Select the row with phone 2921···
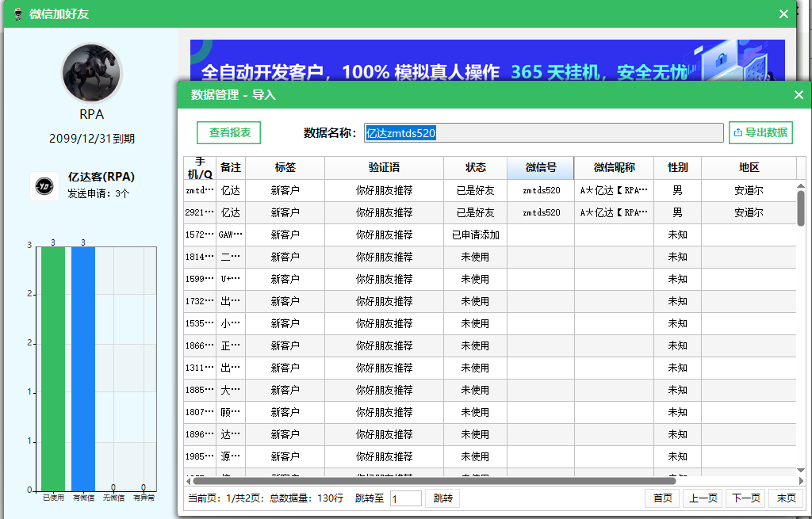Image resolution: width=812 pixels, height=519 pixels. [490, 212]
